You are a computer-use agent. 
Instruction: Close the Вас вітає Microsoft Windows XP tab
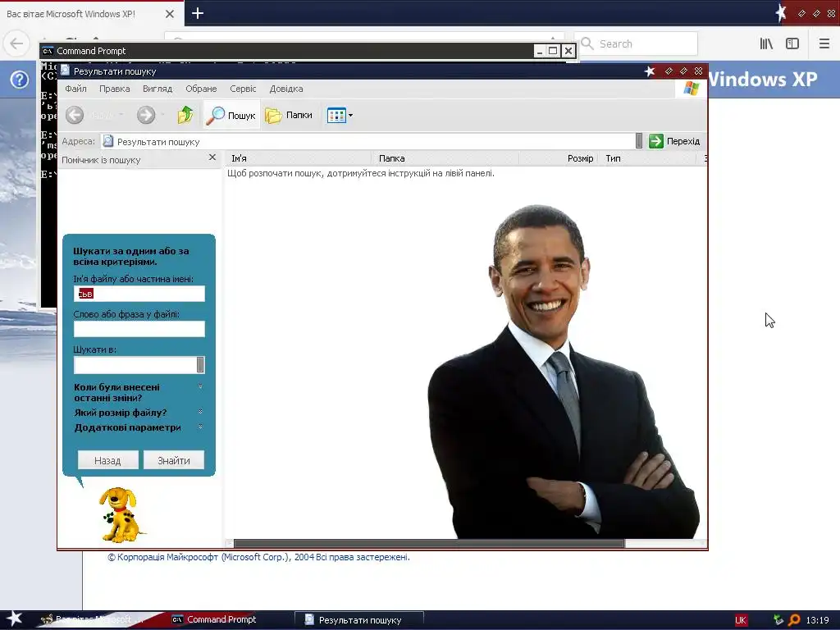tap(169, 14)
